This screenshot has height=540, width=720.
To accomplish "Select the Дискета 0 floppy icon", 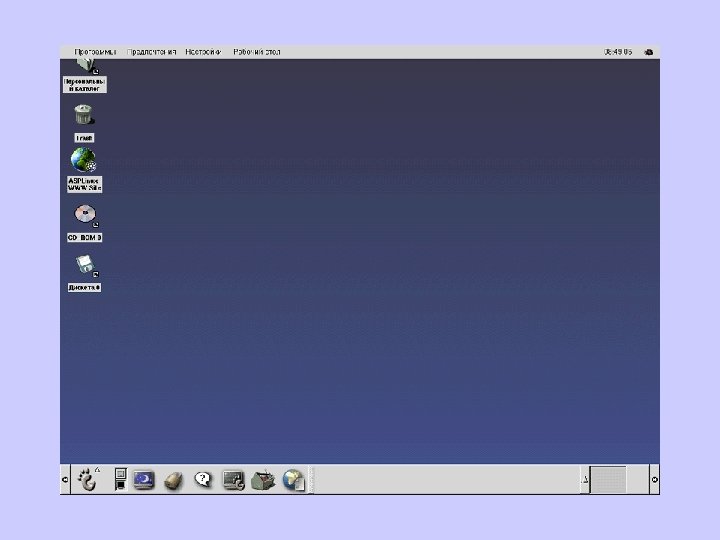I will tap(84, 273).
